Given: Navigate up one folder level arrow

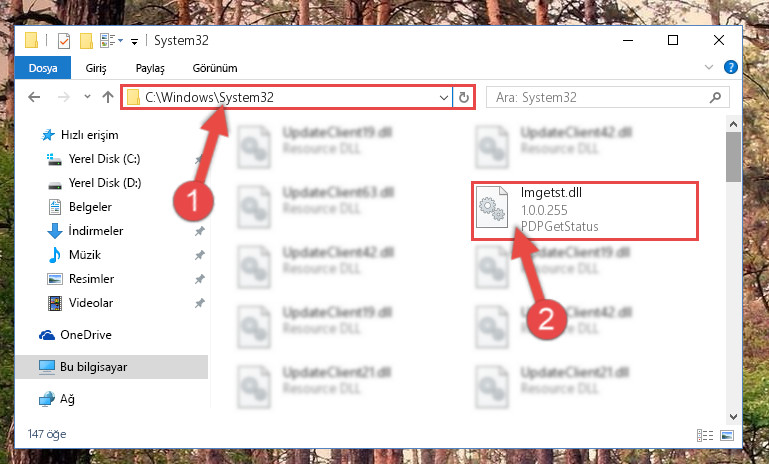Looking at the screenshot, I should coord(108,97).
